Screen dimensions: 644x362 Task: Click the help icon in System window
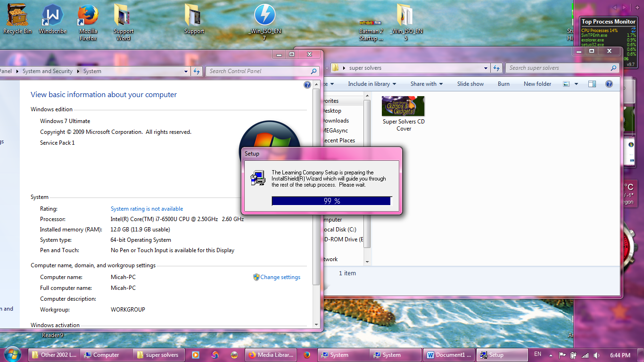click(307, 85)
